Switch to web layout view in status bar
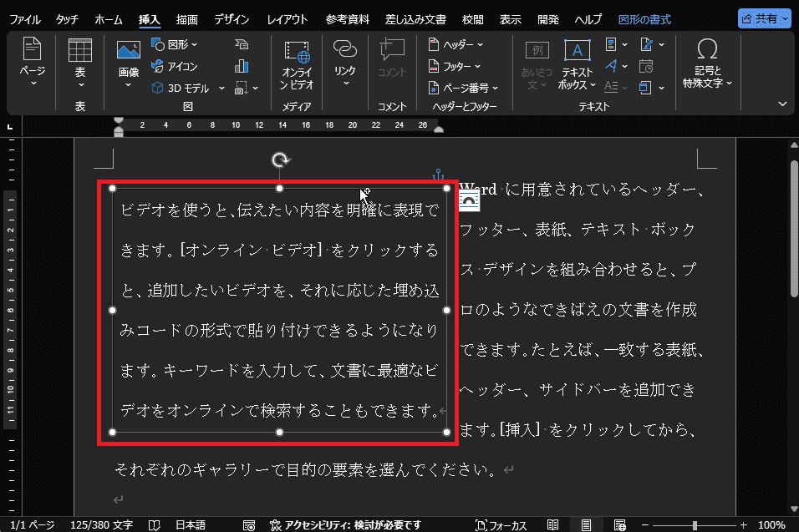The width and height of the screenshot is (799, 532). 619,525
